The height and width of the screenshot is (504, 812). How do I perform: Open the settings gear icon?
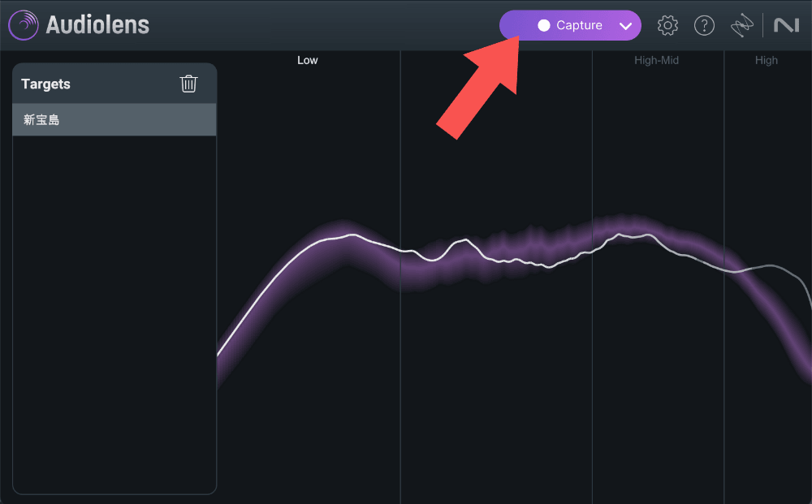tap(667, 25)
